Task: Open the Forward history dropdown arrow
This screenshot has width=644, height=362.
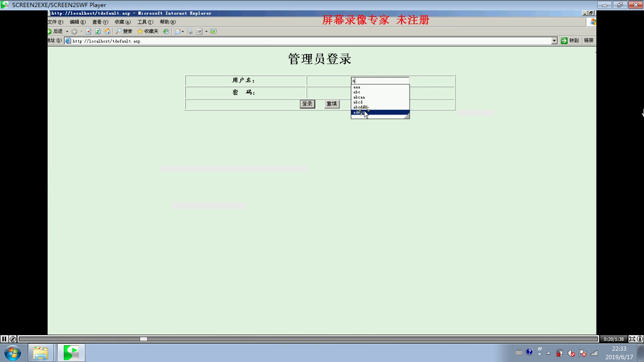Action: (x=81, y=32)
